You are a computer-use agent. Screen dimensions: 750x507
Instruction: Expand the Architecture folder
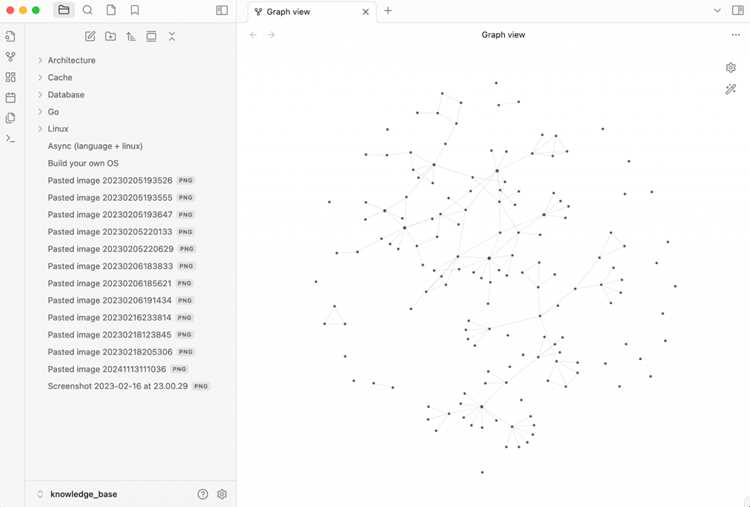click(71, 60)
